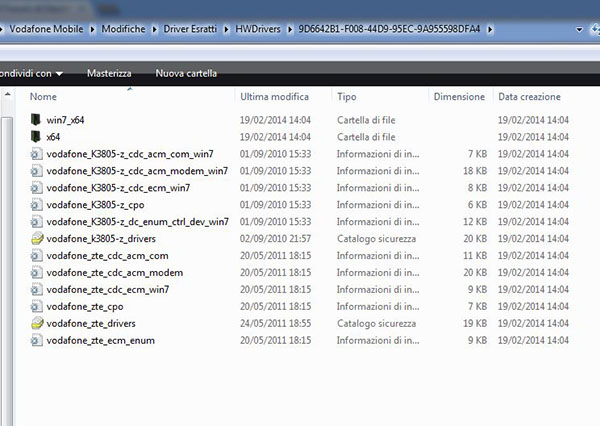Viewport: 600px width, 426px height.
Task: Navigate to Vodafone Mobile in the breadcrumb
Action: [46, 28]
